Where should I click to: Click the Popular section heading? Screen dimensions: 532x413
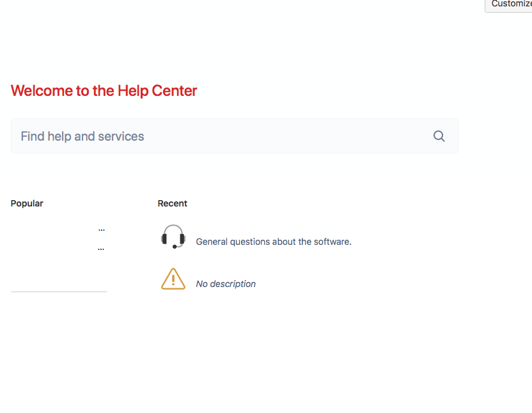tap(27, 203)
